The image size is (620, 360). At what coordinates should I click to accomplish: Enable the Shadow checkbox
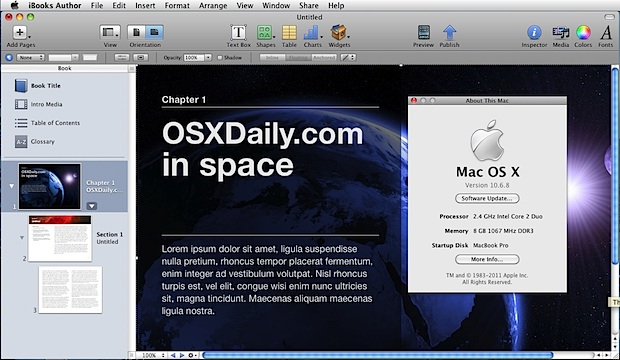tap(219, 58)
